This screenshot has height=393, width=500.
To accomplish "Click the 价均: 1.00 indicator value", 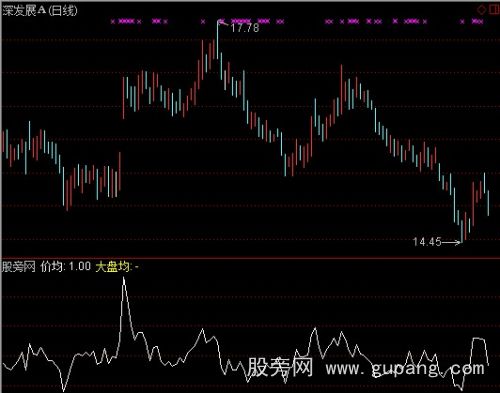I will point(66,267).
